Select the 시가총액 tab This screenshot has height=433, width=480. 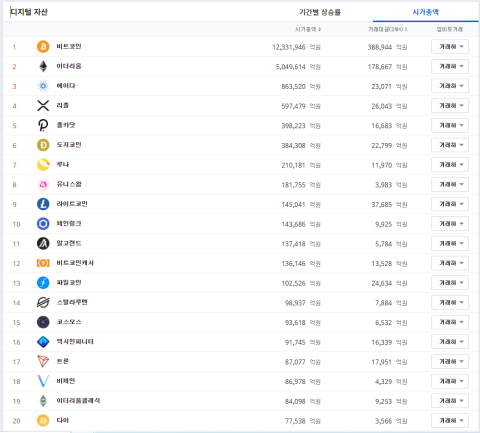pos(426,12)
